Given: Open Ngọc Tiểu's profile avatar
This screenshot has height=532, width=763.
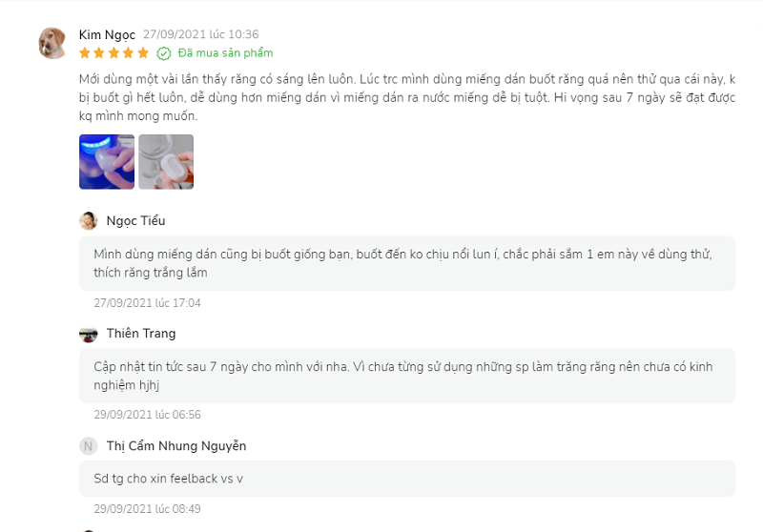Looking at the screenshot, I should pos(89,221).
